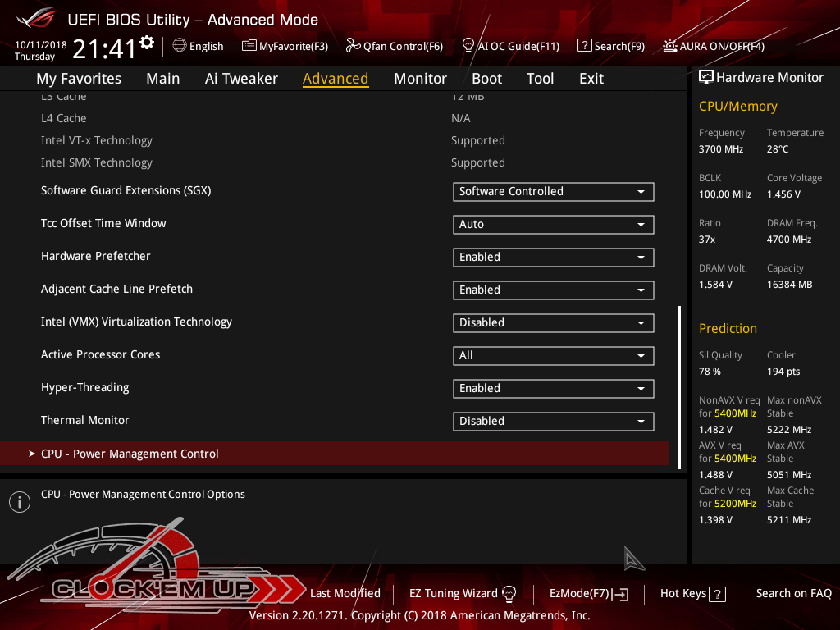Click the EzMode(F7) switch arrow icon
Screen dimensions: 840x630
pos(621,594)
